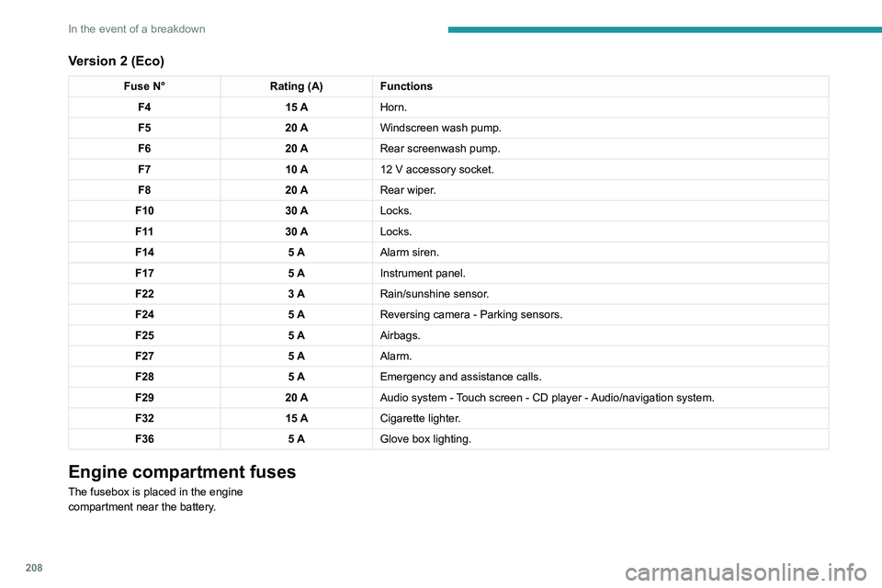Click the "3 A" rating cell

click(x=296, y=294)
